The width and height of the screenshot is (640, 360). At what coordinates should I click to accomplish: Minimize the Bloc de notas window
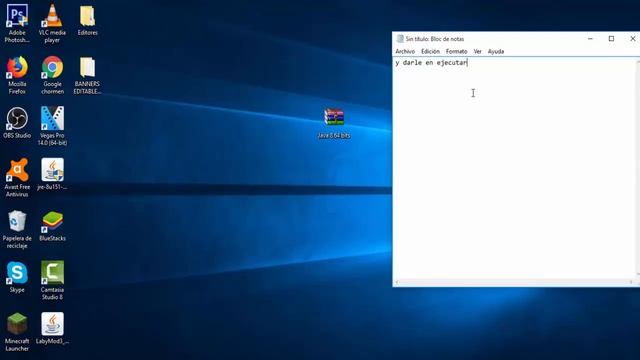590,39
